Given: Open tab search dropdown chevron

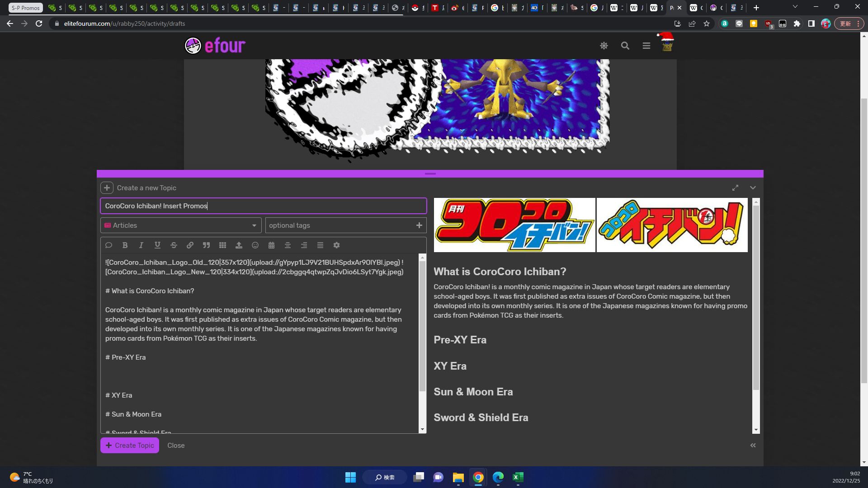Looking at the screenshot, I should pos(795,7).
